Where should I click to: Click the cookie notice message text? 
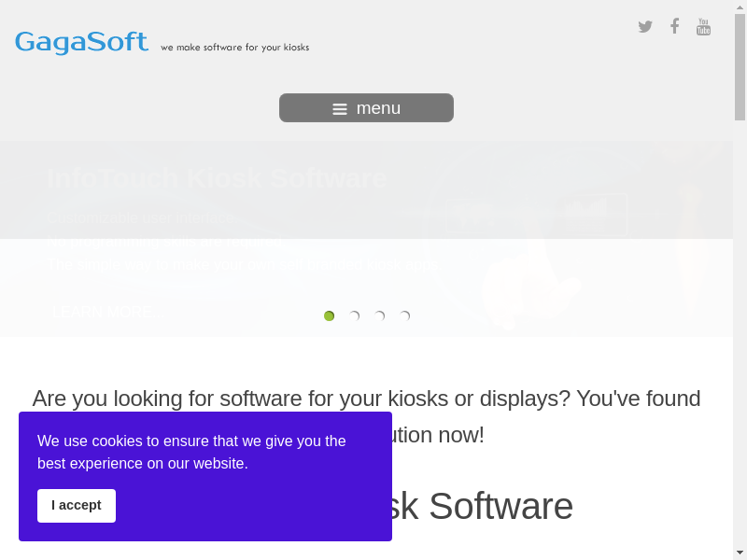click(191, 452)
